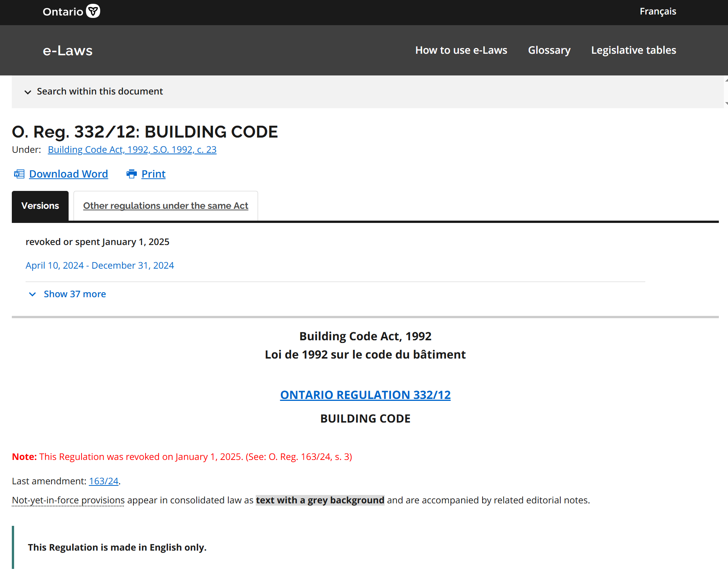Open the Glossary page

click(549, 50)
